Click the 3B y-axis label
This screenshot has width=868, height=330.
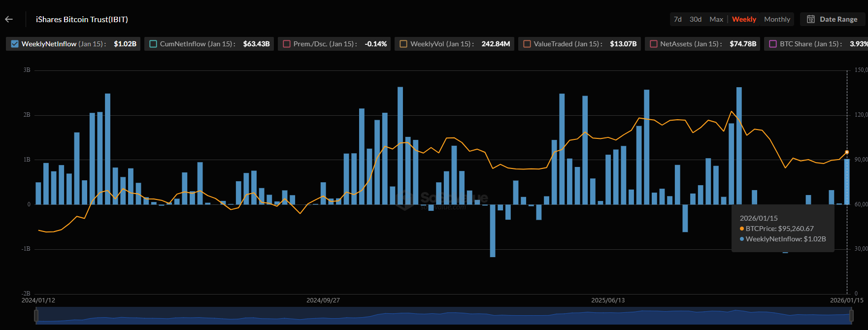27,70
